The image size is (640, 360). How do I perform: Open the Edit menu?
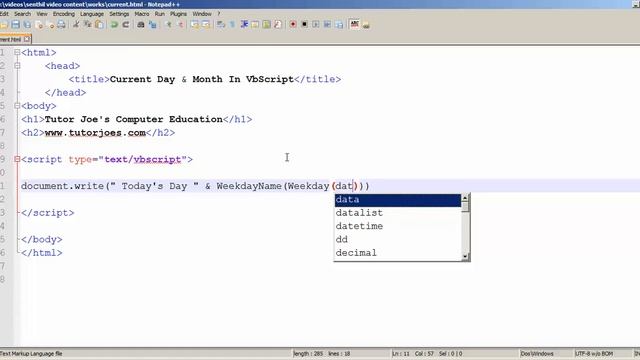click(4, 14)
